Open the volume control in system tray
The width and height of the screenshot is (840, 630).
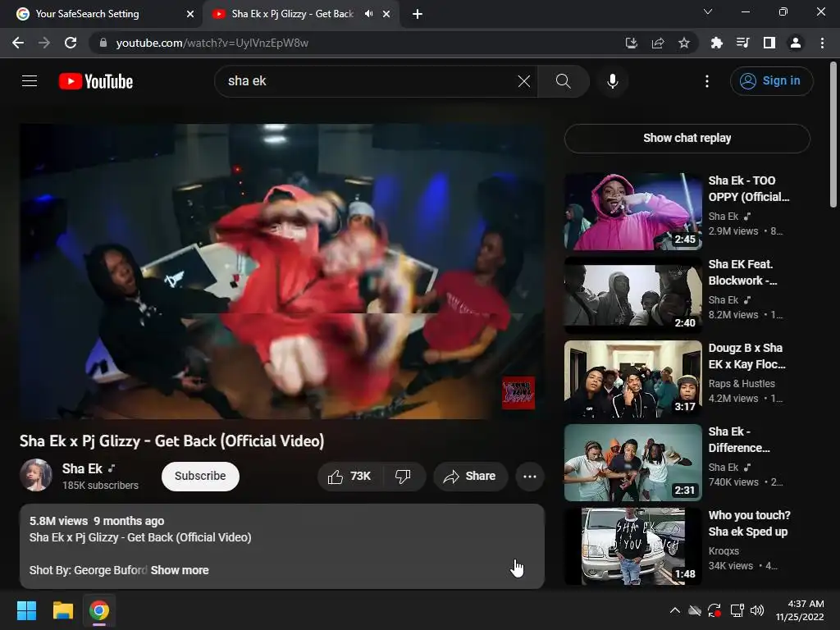click(x=757, y=610)
